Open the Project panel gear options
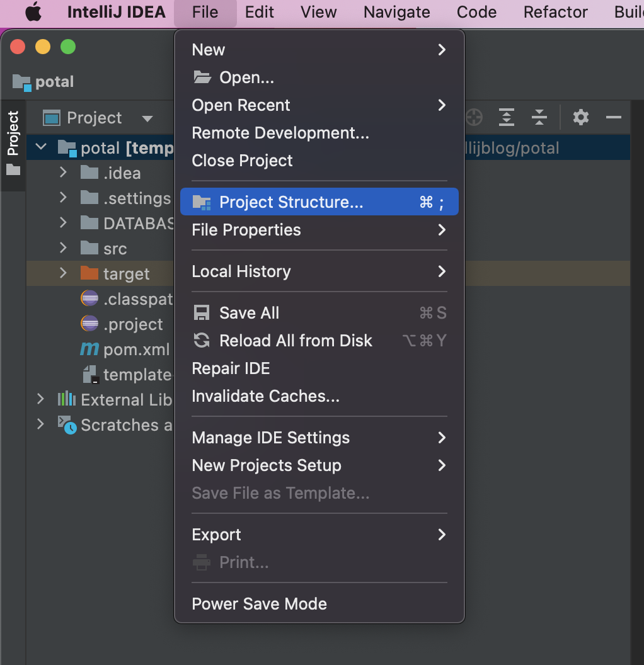The width and height of the screenshot is (644, 665). pyautogui.click(x=581, y=117)
